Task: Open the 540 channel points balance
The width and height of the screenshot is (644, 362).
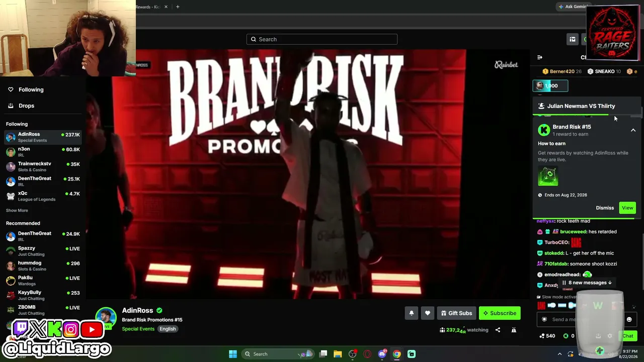Action: tap(547, 336)
